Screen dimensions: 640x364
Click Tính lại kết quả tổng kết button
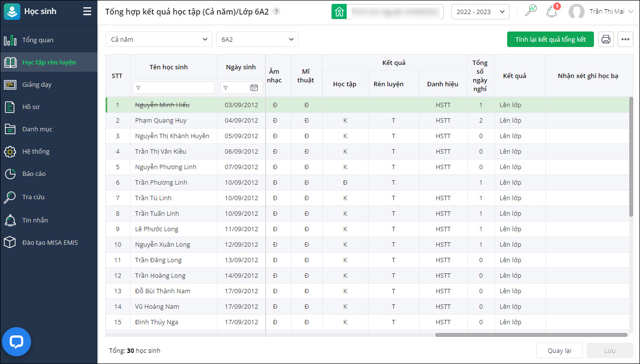550,39
